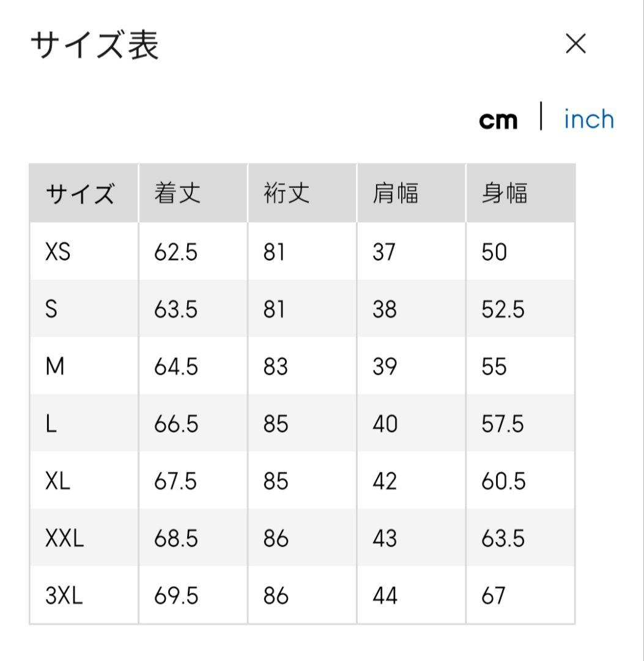Click the 身幅 column header

pos(505,194)
